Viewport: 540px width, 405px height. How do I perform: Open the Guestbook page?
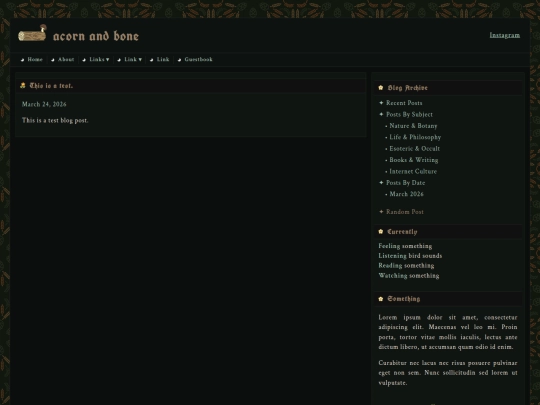(x=198, y=59)
